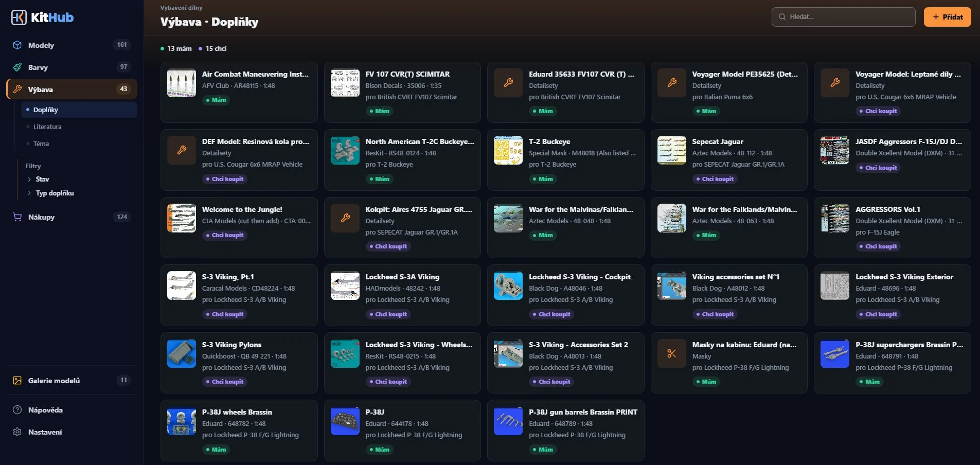Open Air Combat Maneuvering Inst thumbnail
The width and height of the screenshot is (980, 465).
click(182, 83)
